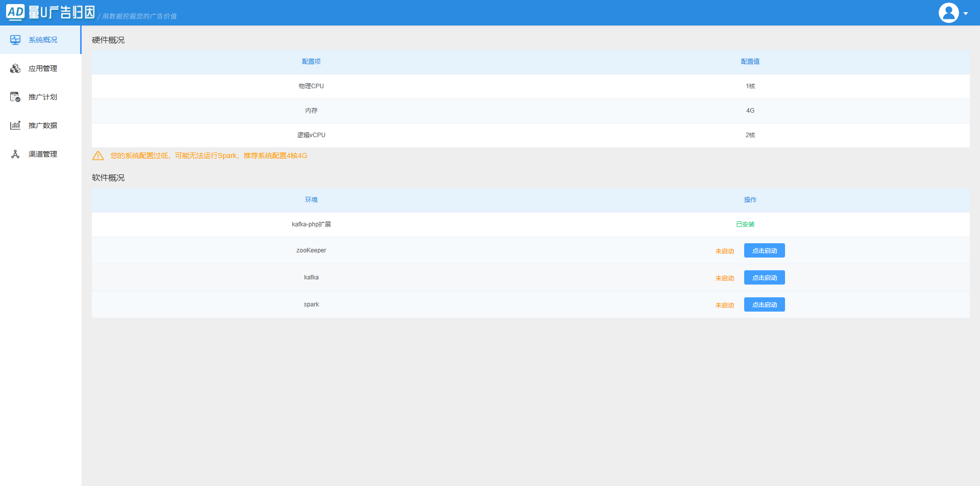Click the AD logo icon in header
This screenshot has height=486, width=980.
(x=15, y=12)
